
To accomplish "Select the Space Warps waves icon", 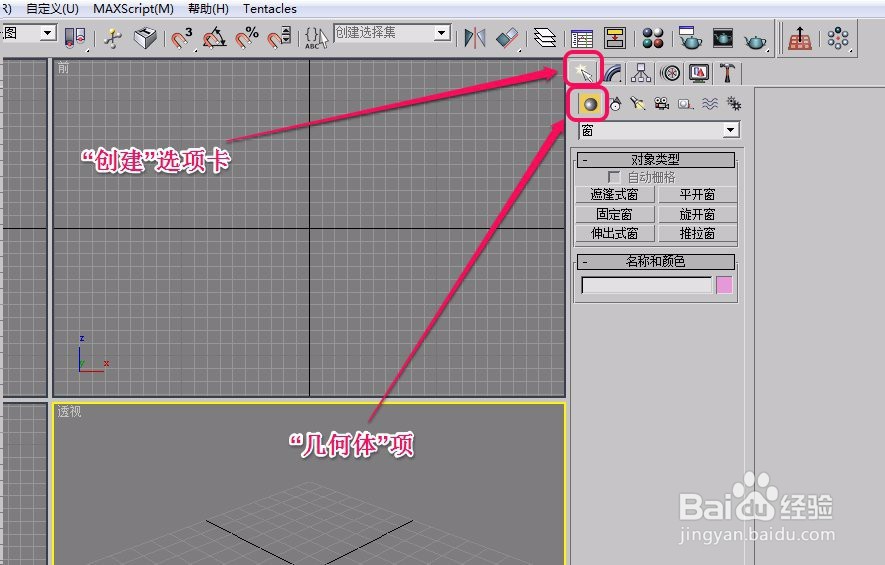I will pyautogui.click(x=709, y=104).
